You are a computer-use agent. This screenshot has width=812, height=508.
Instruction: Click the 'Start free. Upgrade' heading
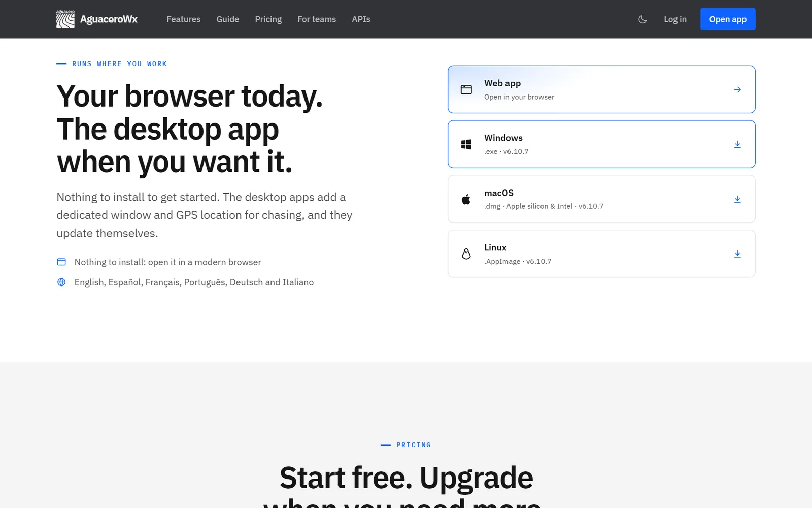(406, 478)
